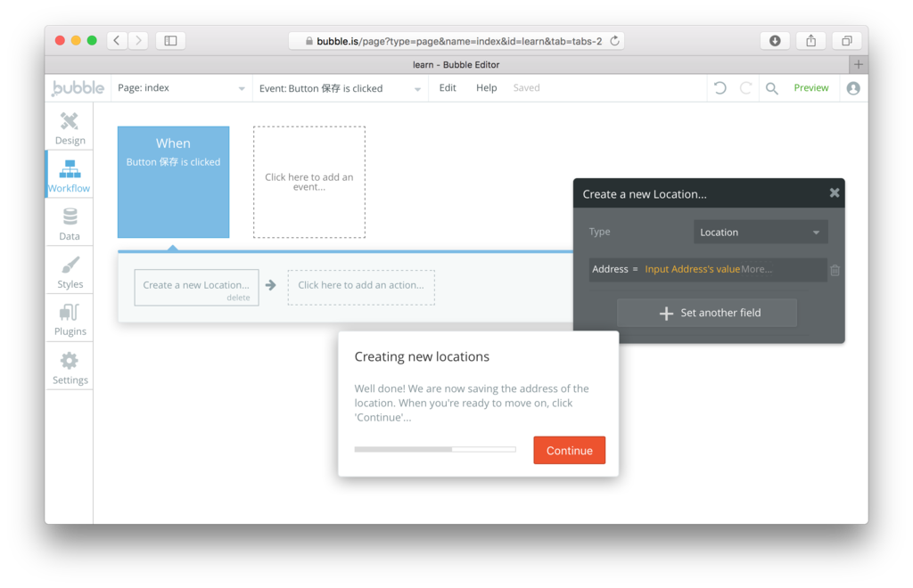Click the Creating new locations heading
This screenshot has height=588, width=913.
pyautogui.click(x=422, y=356)
